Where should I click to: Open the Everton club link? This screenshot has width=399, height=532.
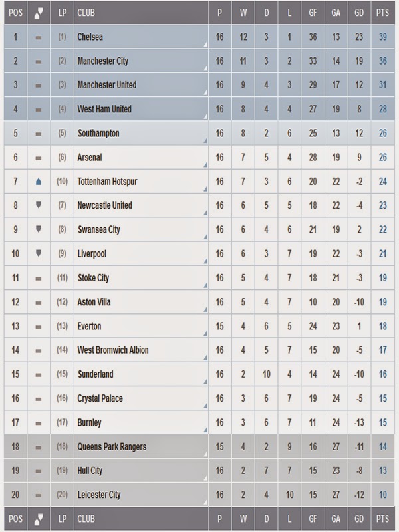coord(89,326)
